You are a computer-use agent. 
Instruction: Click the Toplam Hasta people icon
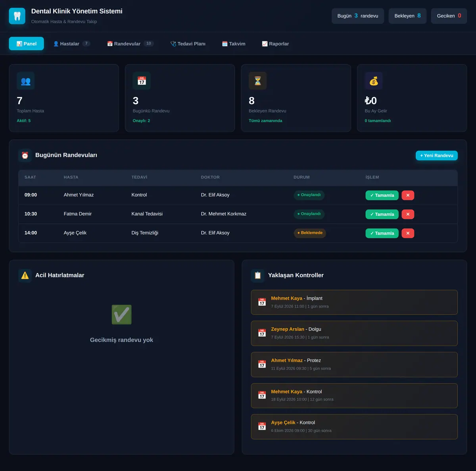[x=25, y=81]
